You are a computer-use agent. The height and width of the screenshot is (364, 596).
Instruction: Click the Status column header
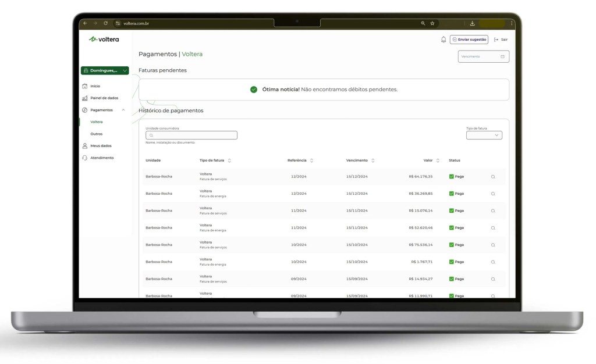tap(454, 160)
